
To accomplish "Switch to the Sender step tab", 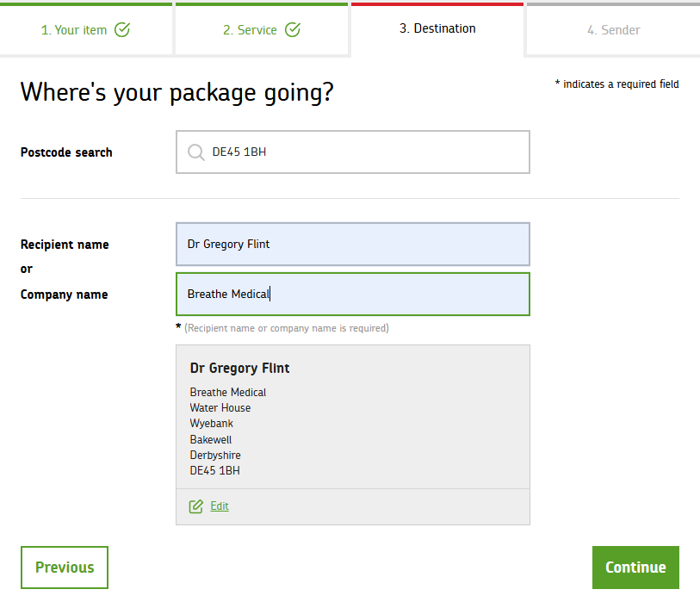I will pos(613,30).
